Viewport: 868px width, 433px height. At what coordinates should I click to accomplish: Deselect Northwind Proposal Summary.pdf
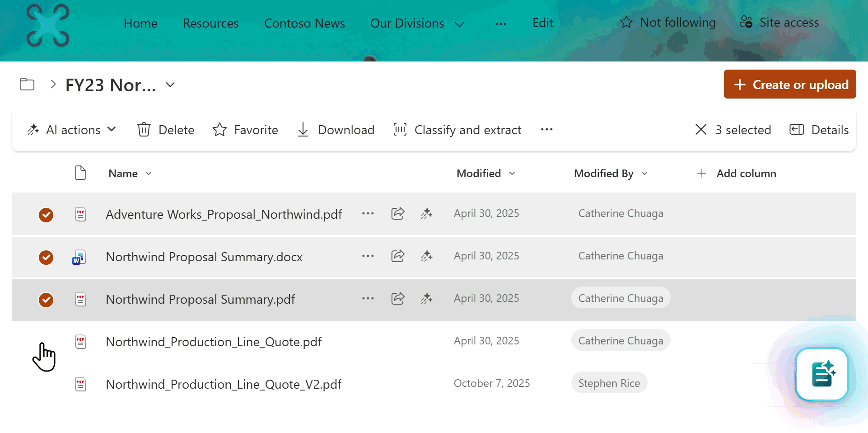point(46,300)
